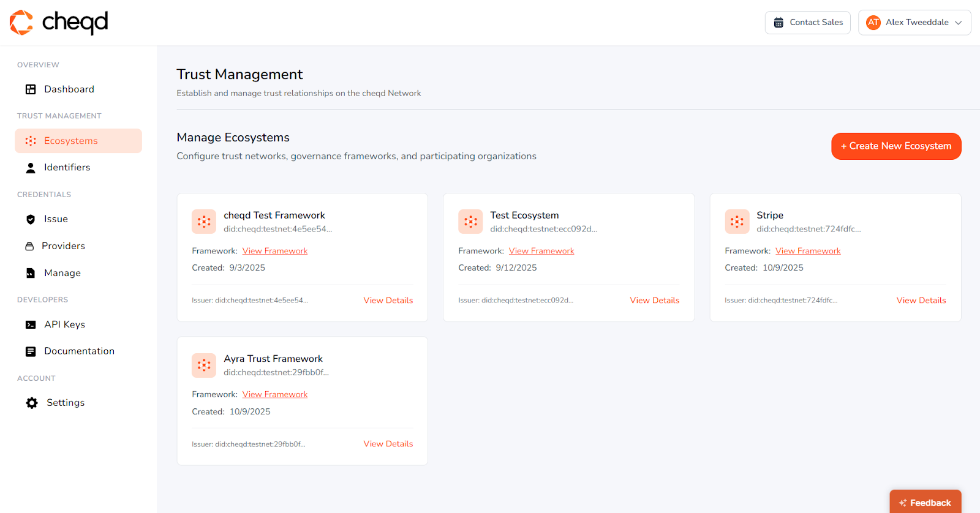Click the Settings gear icon
The image size is (980, 513).
coord(32,403)
